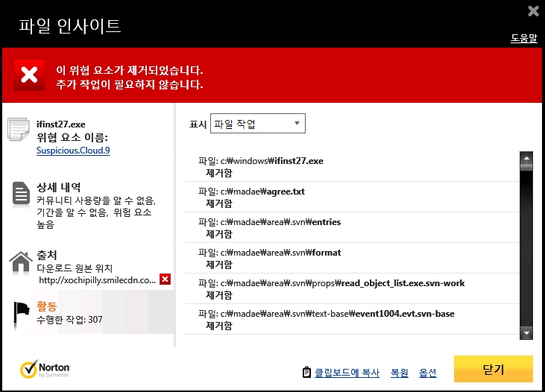The width and height of the screenshot is (545, 392).
Task: Click the 클립보드에 복사 link
Action: [347, 373]
